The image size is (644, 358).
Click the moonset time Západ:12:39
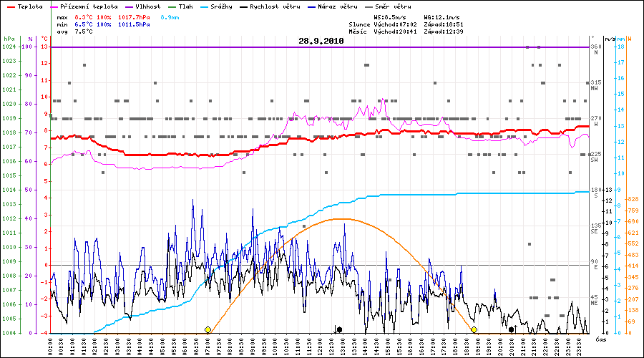click(444, 32)
